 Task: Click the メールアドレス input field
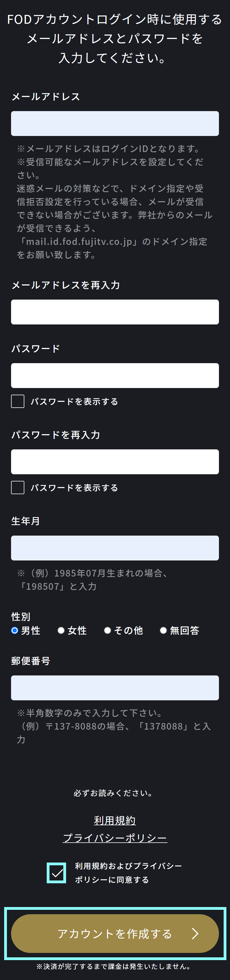click(115, 123)
